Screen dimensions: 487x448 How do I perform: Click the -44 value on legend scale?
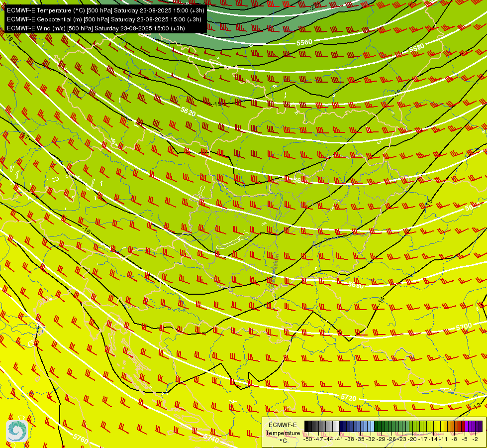(329, 439)
